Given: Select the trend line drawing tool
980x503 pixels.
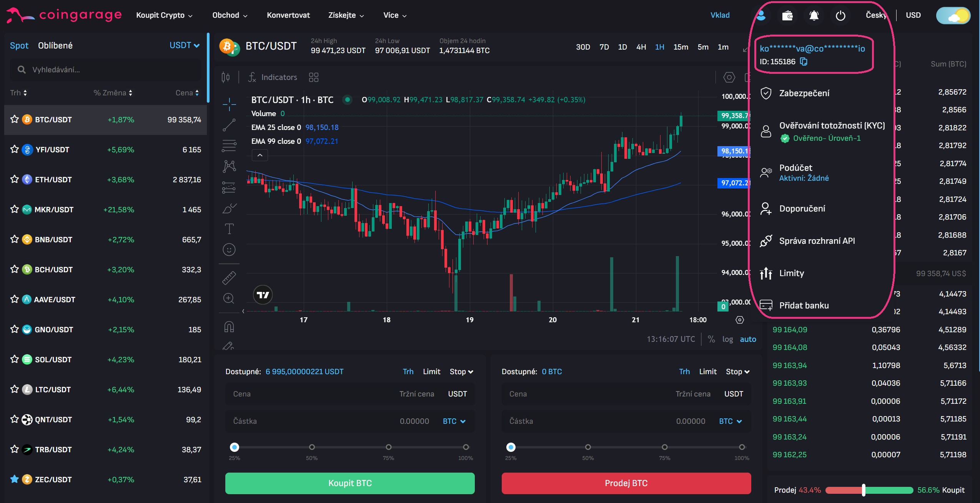Looking at the screenshot, I should 229,125.
